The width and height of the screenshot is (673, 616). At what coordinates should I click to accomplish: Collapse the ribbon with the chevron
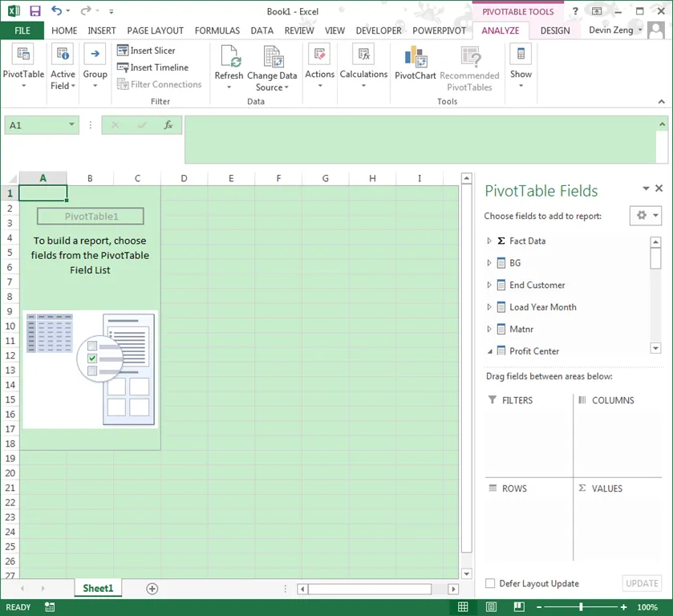662,102
